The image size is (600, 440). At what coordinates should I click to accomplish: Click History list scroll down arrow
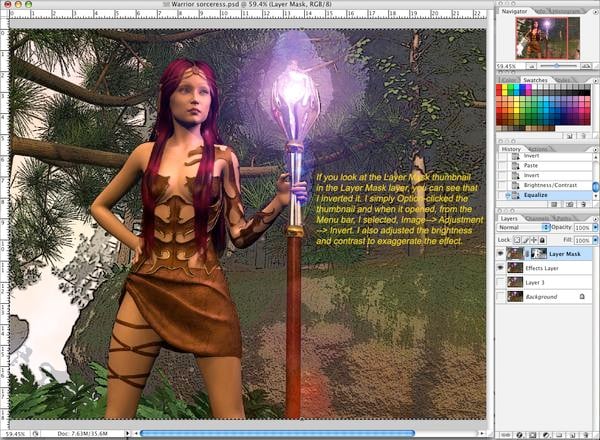[595, 196]
